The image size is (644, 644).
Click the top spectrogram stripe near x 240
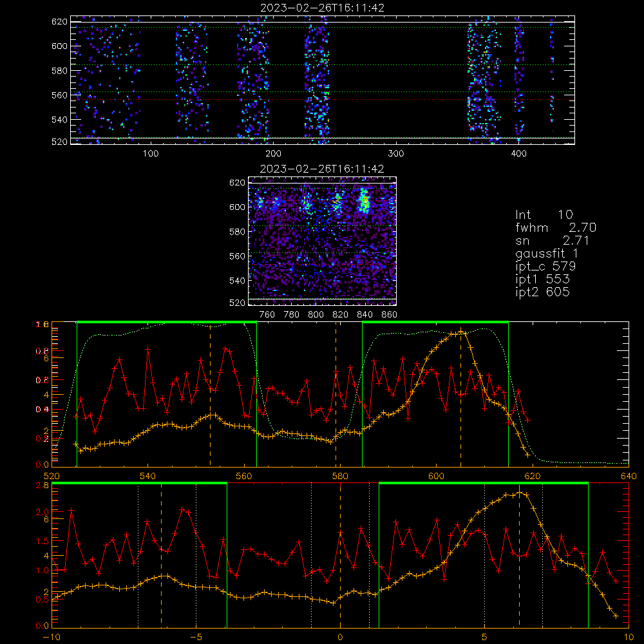click(317, 80)
